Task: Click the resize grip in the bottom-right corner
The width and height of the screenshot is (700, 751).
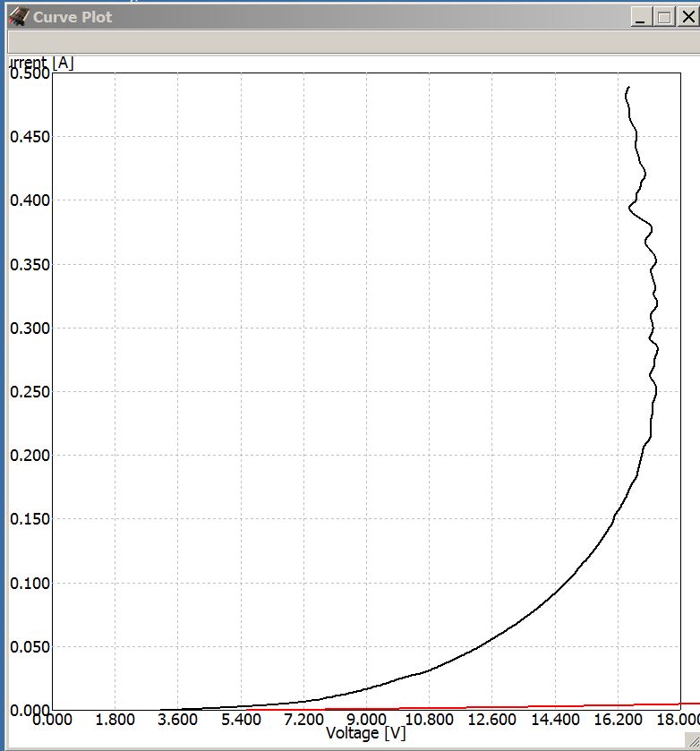Action: 692,744
